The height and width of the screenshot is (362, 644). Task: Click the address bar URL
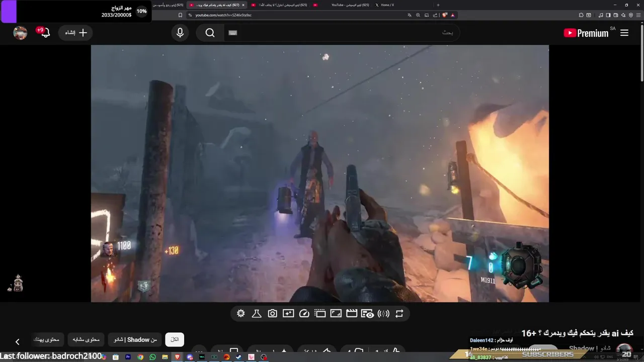223,15
